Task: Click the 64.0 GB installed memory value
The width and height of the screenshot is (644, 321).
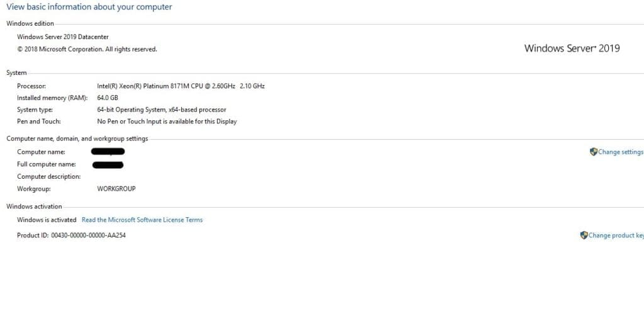Action: pos(108,98)
